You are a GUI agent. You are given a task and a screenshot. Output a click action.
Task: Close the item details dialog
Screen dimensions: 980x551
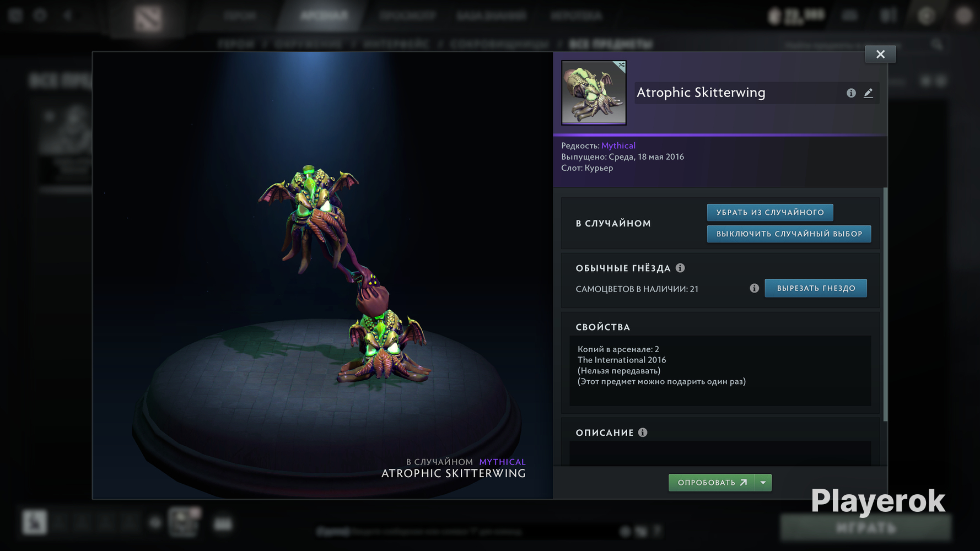[880, 54]
